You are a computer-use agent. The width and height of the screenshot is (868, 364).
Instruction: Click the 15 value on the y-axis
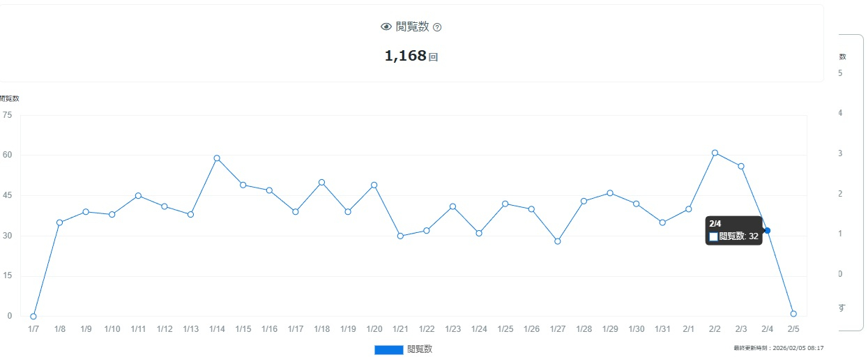coord(8,276)
